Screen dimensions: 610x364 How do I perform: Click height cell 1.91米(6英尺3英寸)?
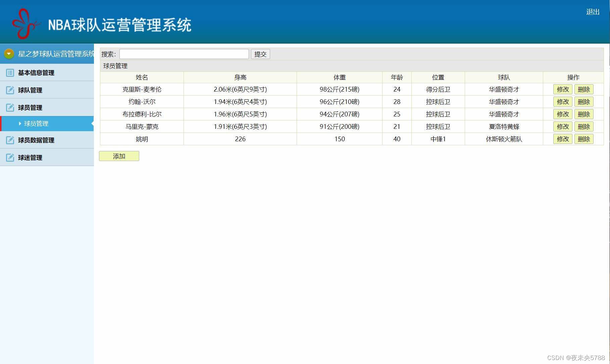240,127
